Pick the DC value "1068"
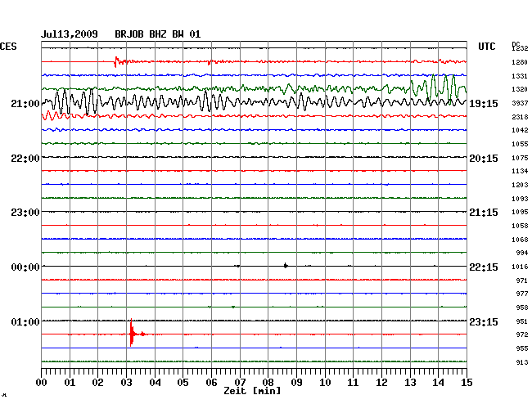Viewport: 532px width, 404px height. (x=520, y=240)
